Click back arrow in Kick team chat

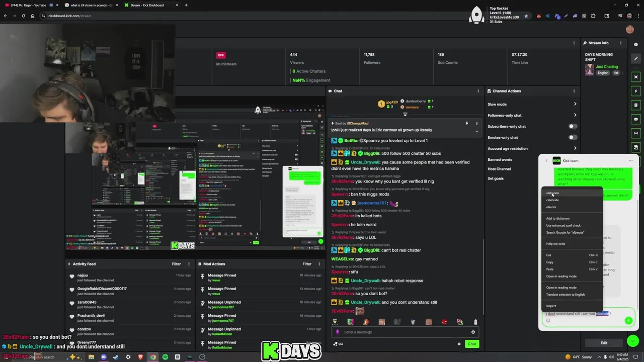[546, 161]
